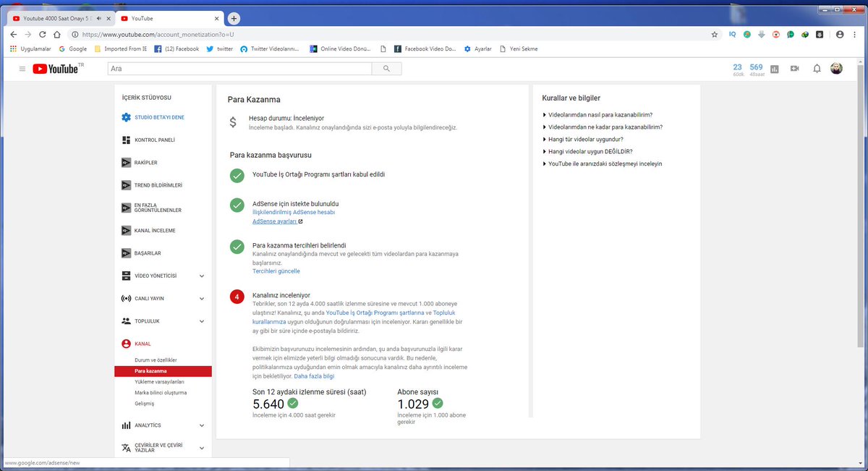Open 'YouTube İş Ortağı Programı şartlarına' link
The image size is (868, 471).
[x=375, y=313]
